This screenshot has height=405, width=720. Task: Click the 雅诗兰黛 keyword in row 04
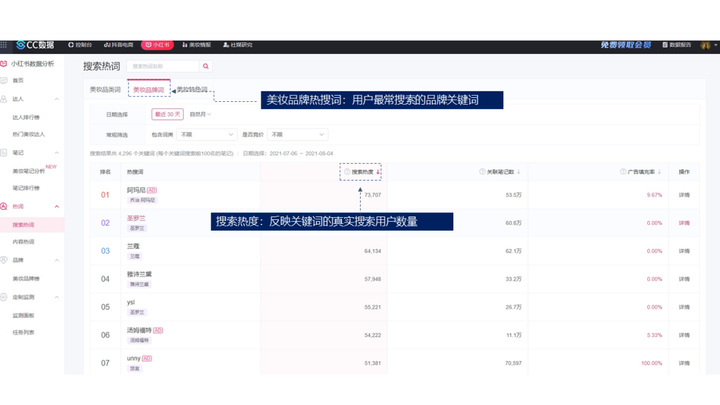[139, 274]
